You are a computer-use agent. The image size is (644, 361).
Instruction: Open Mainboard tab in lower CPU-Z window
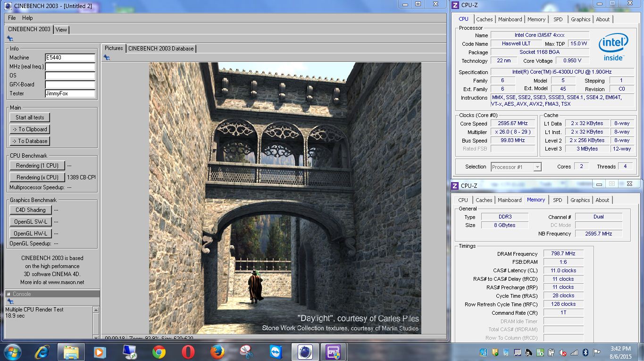coord(510,200)
